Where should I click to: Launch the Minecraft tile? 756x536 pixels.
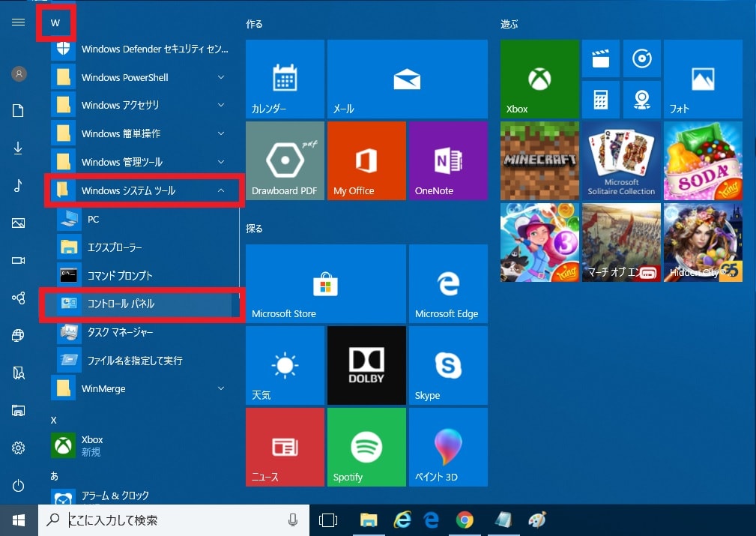point(539,160)
